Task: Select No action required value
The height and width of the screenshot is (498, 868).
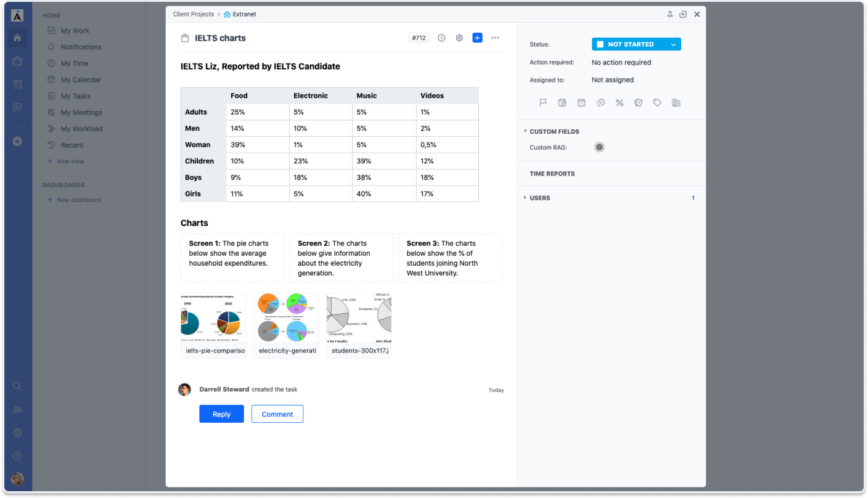Action: point(621,62)
